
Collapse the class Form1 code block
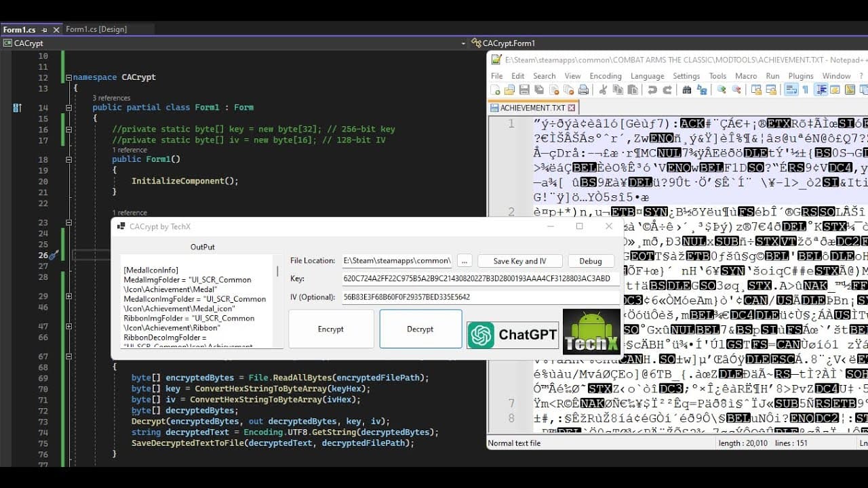68,108
